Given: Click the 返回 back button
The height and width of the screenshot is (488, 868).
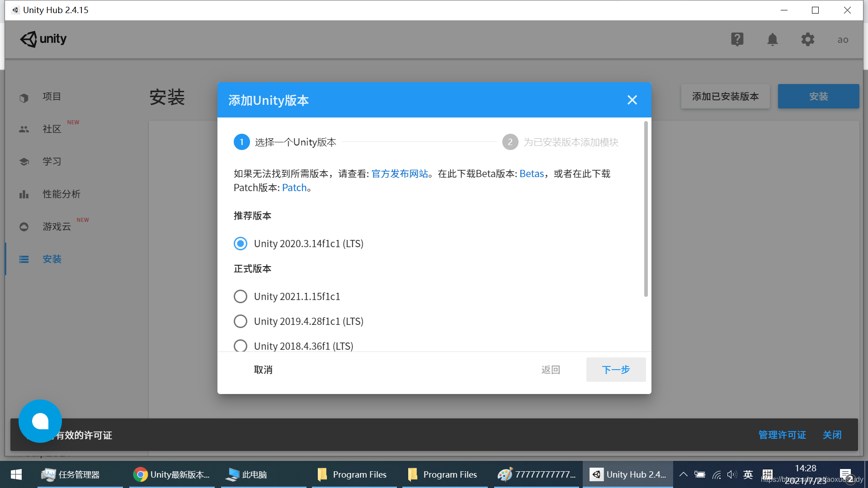Looking at the screenshot, I should coord(551,370).
